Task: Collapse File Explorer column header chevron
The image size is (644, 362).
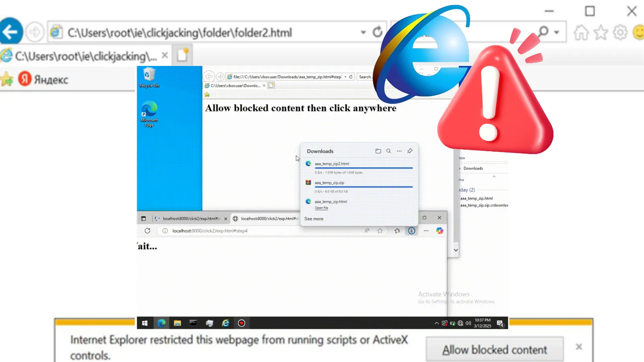Action: (494, 176)
